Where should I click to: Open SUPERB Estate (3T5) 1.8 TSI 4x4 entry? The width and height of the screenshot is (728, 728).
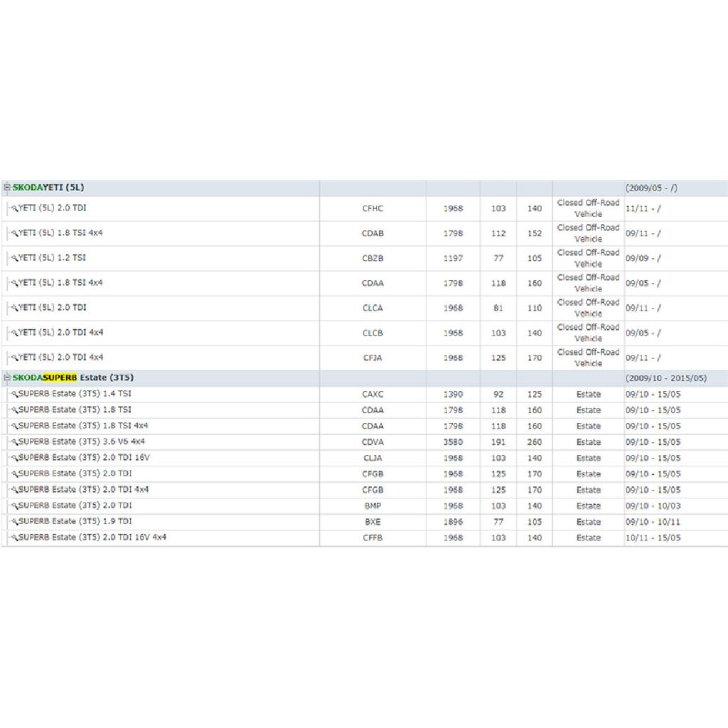[x=83, y=425]
